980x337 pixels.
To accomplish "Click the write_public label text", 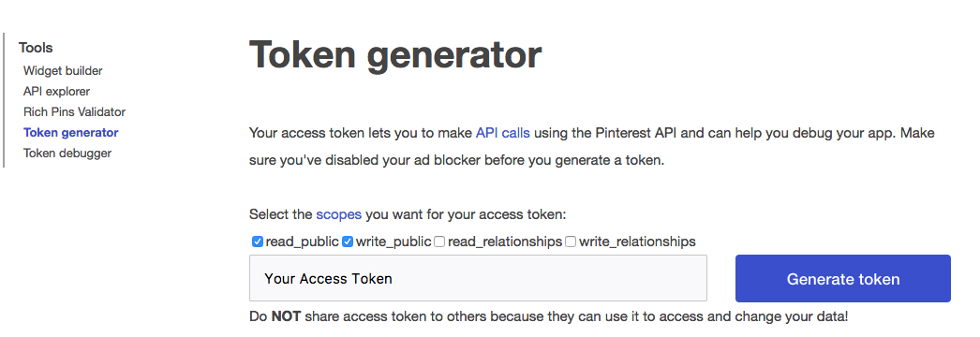I will 393,242.
